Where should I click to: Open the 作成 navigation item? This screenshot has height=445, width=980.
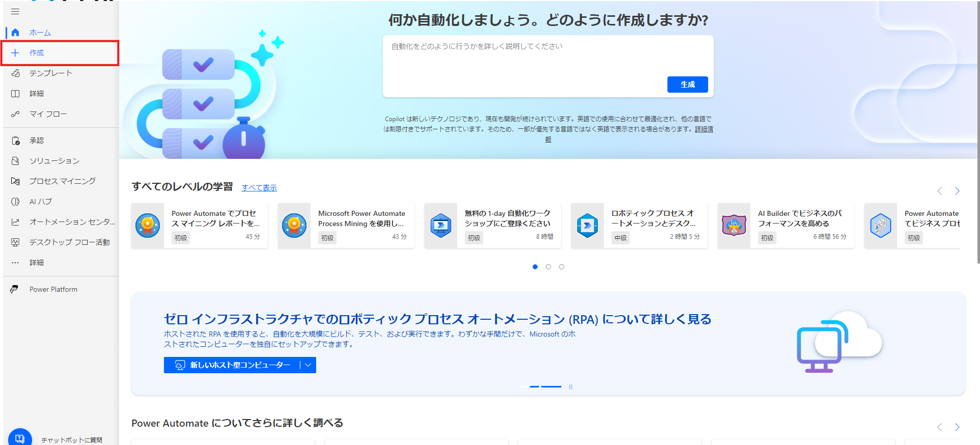[x=61, y=53]
